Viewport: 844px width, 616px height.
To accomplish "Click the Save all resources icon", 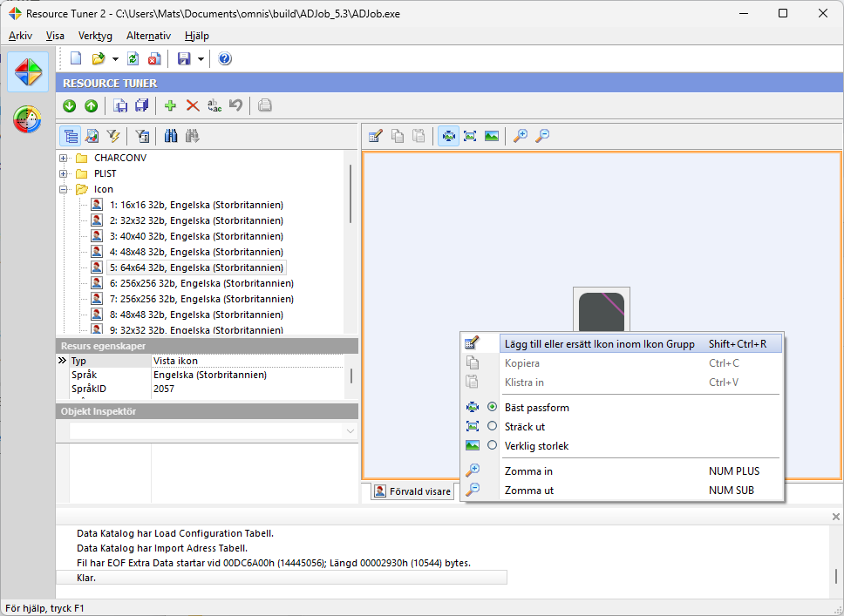I will click(x=141, y=106).
